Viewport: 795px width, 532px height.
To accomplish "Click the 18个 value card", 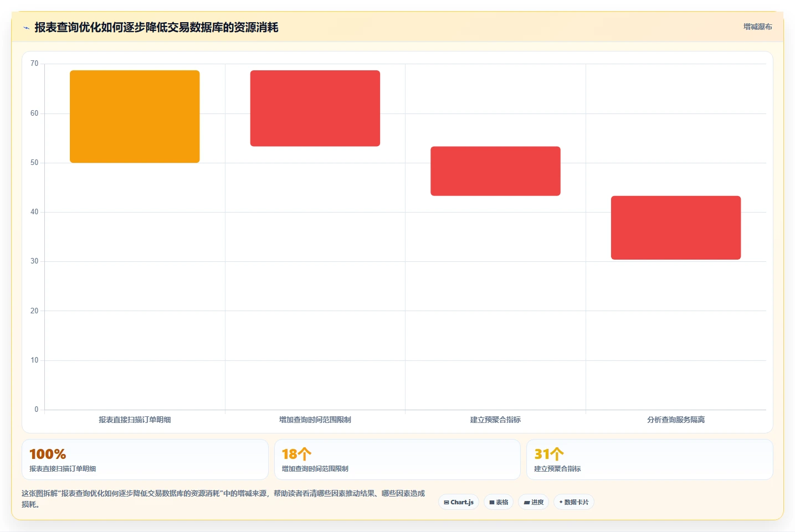I will point(397,459).
